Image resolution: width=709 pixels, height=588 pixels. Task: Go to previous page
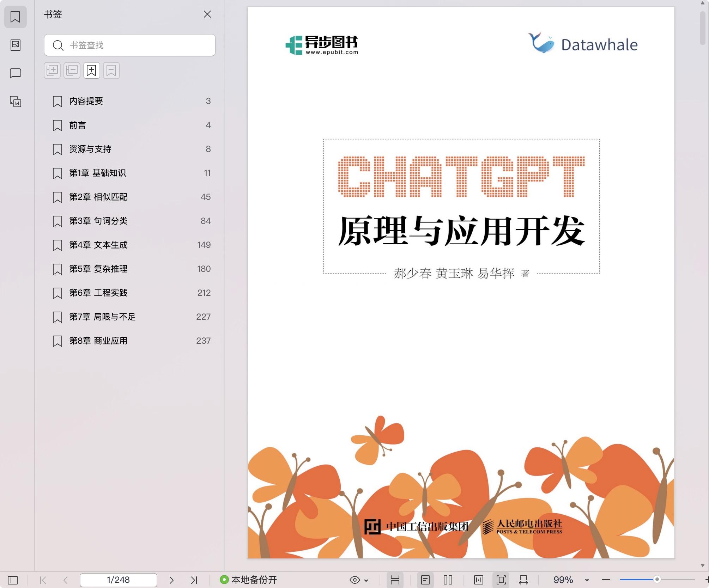[x=66, y=580]
